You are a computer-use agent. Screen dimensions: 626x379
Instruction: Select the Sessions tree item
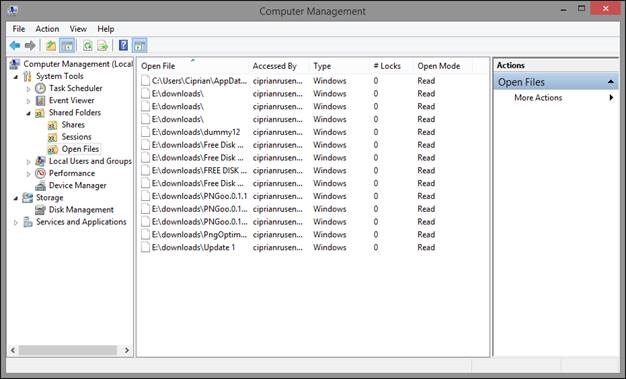click(76, 137)
